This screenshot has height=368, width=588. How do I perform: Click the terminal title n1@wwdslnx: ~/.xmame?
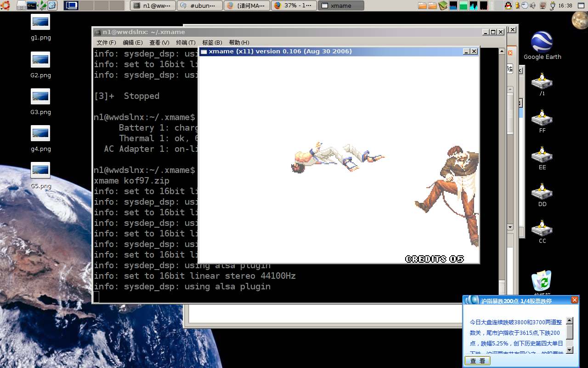click(x=144, y=32)
